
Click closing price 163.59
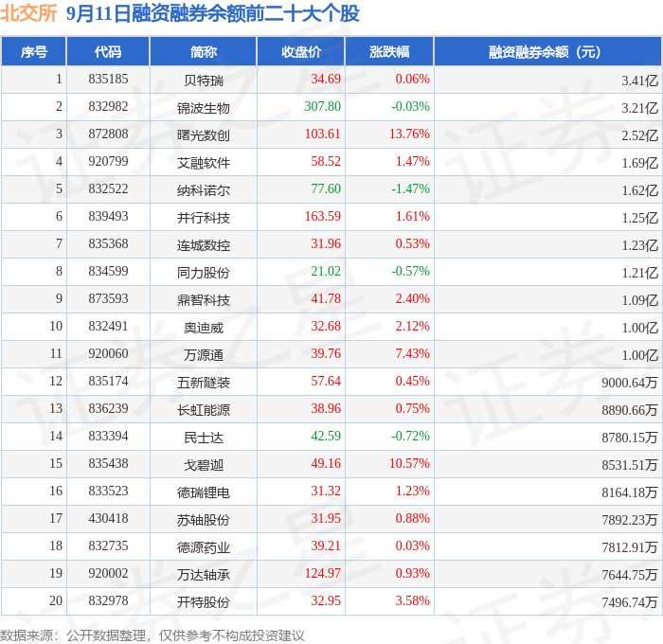click(x=322, y=216)
